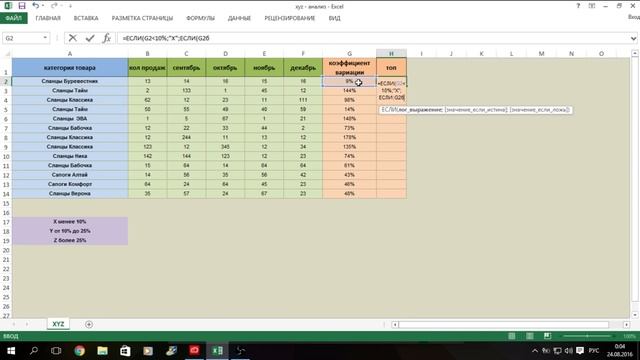
Task: Switch to the ФОРМУЛЫ ribbon tab
Action: click(200, 18)
